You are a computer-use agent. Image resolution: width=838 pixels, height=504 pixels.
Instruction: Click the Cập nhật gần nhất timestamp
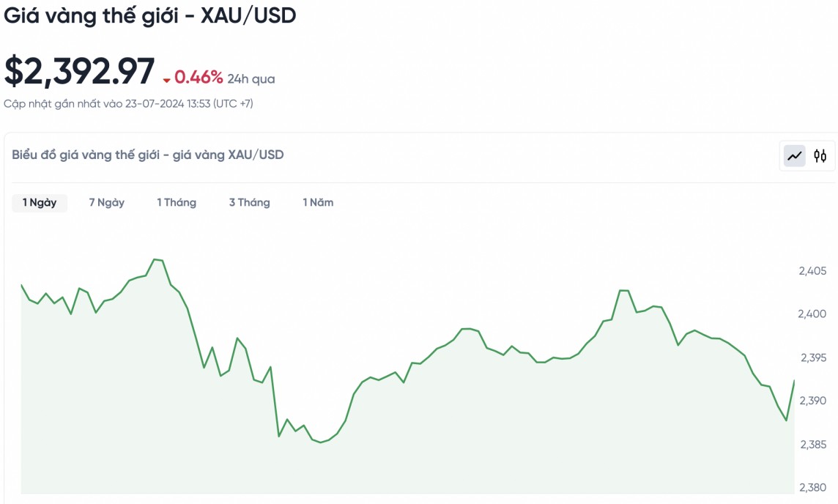(x=128, y=104)
